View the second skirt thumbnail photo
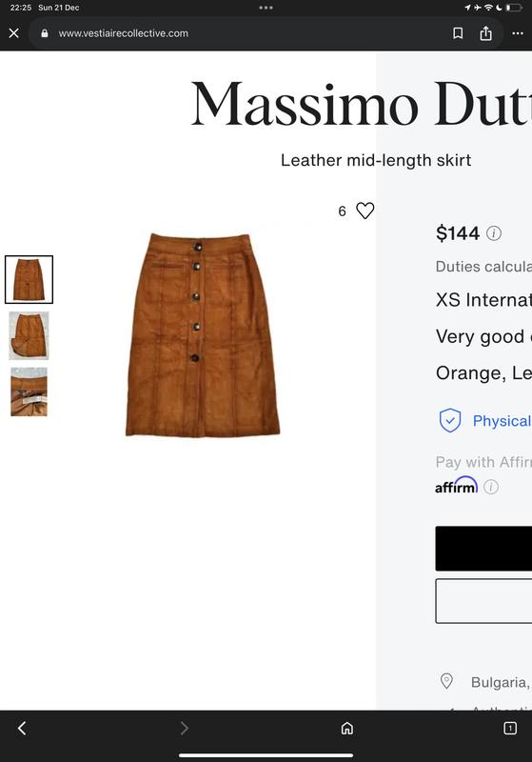This screenshot has height=762, width=532. coord(30,335)
